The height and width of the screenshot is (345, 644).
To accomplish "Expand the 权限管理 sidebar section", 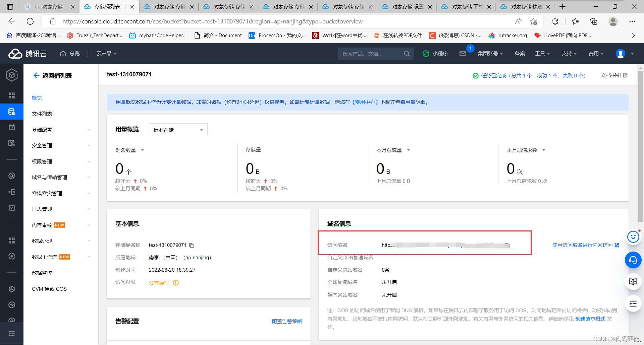I will coord(41,161).
